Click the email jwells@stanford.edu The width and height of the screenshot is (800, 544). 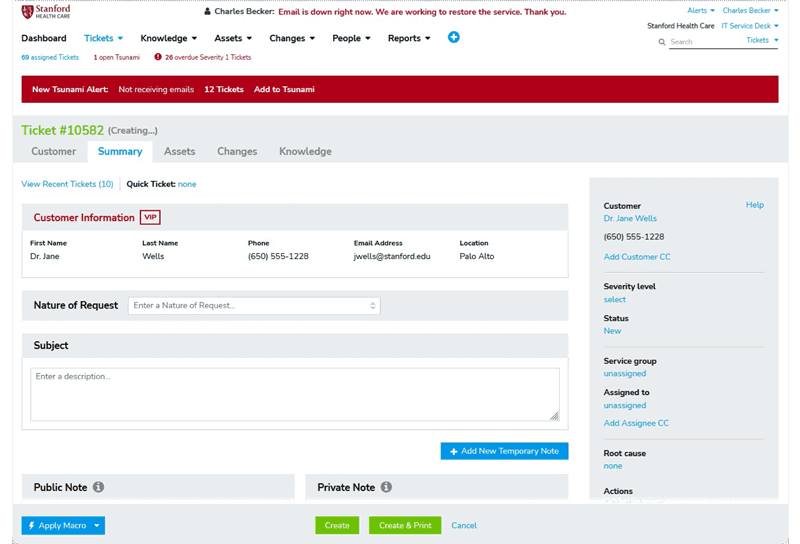(392, 256)
